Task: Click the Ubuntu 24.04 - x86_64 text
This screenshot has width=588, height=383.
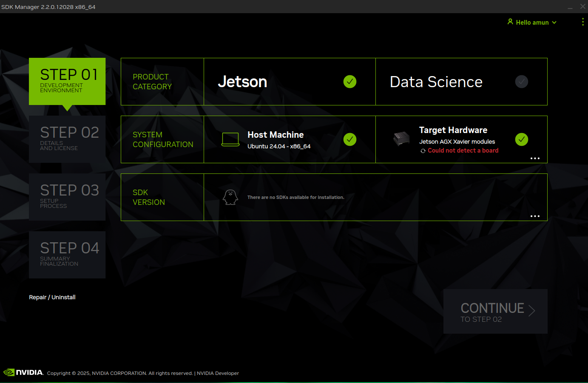Action: pos(279,146)
